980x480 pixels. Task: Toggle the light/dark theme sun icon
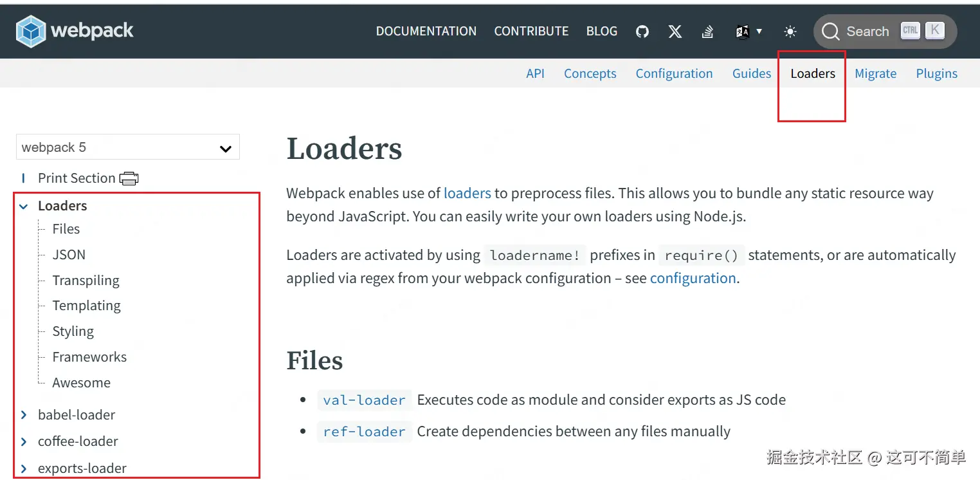[790, 32]
